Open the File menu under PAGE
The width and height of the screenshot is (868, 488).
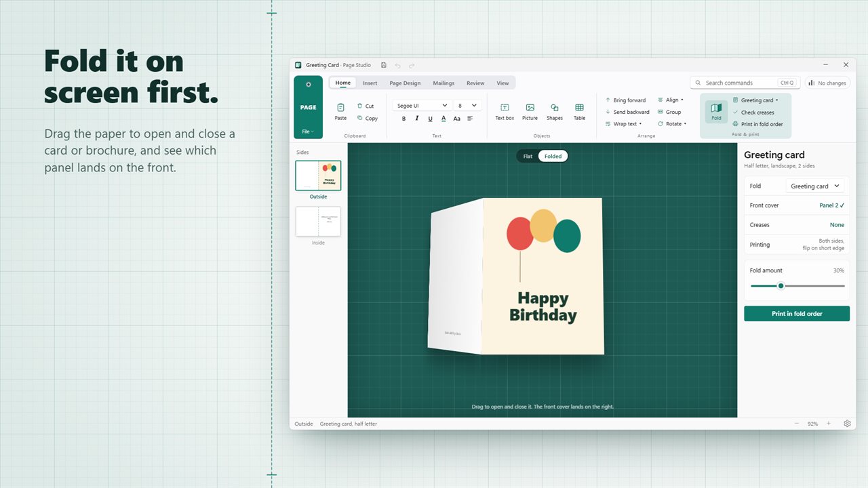click(308, 131)
